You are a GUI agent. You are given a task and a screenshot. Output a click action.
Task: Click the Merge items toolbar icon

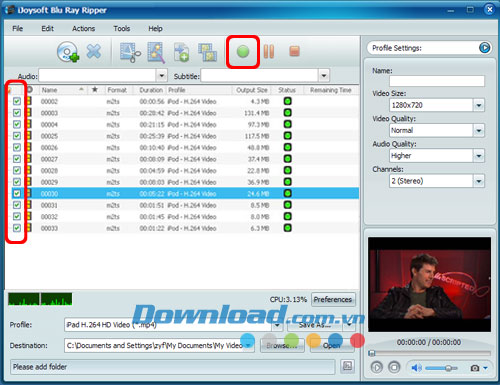[x=207, y=52]
